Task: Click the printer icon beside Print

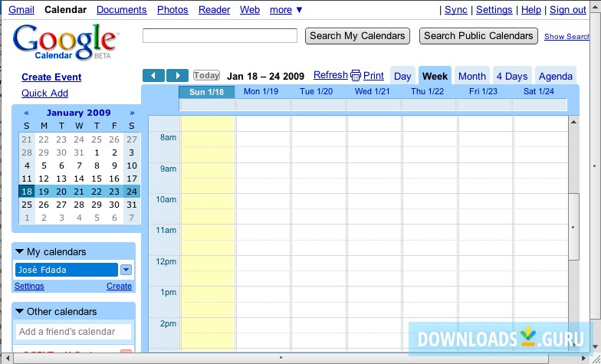Action: pyautogui.click(x=356, y=76)
